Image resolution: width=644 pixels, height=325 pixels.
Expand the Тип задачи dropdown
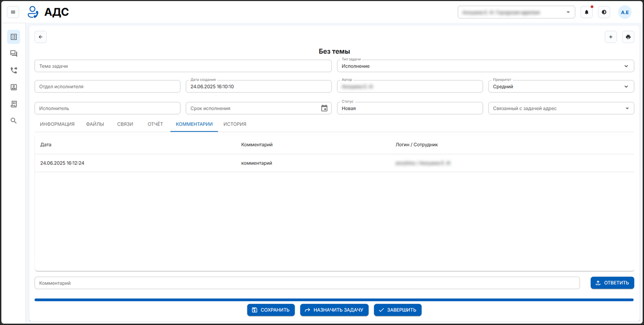coord(626,66)
